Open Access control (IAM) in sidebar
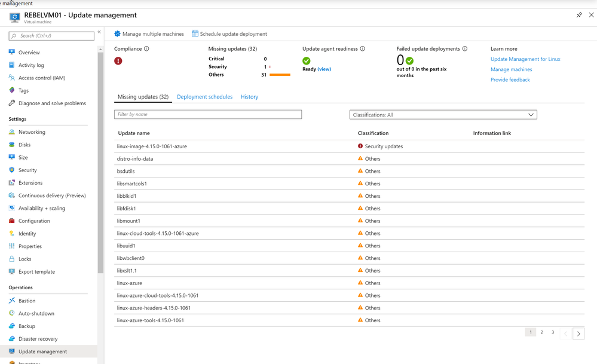 pos(41,78)
